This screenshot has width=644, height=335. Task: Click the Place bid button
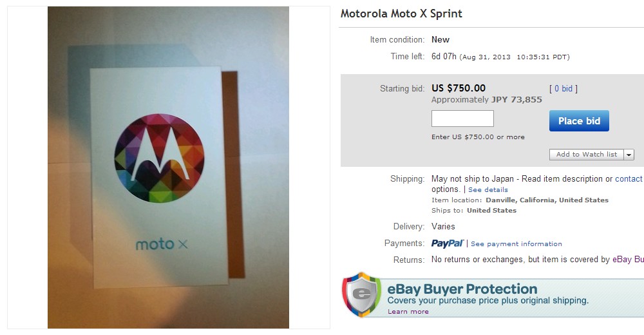click(578, 121)
